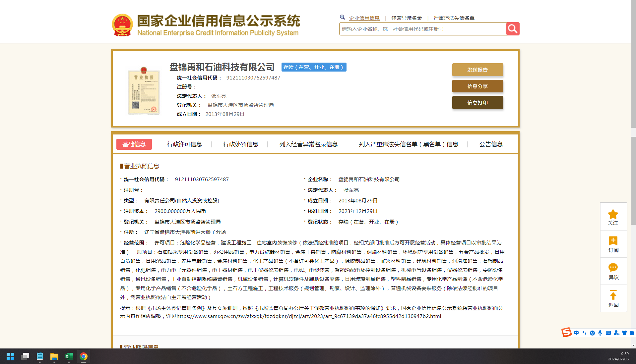This screenshot has height=364, width=636.
Task: Click the national emblem logo in the header
Action: coord(122,25)
